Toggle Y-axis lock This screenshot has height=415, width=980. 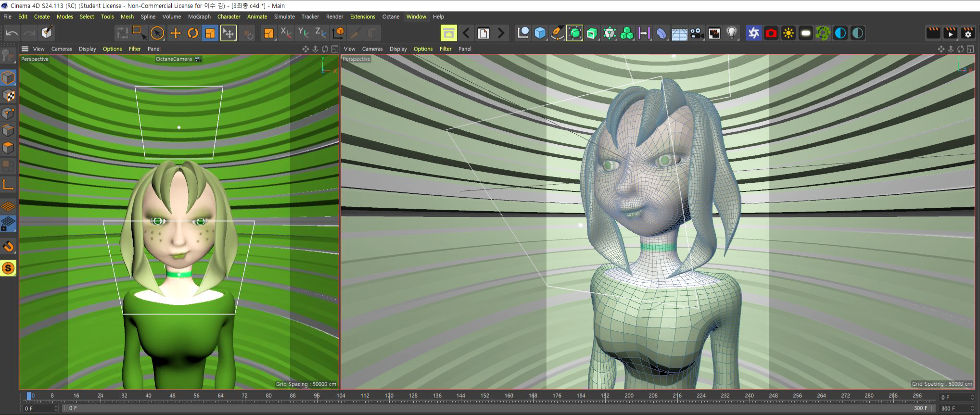coord(303,33)
